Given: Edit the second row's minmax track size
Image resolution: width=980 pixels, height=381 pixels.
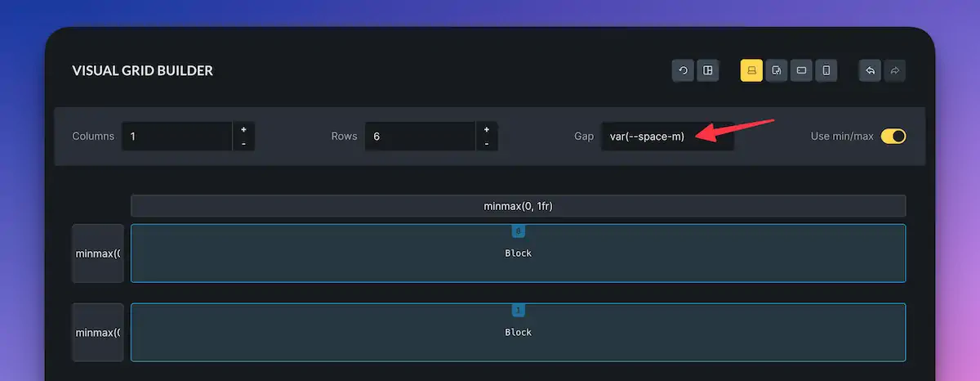Looking at the screenshot, I should pos(98,333).
